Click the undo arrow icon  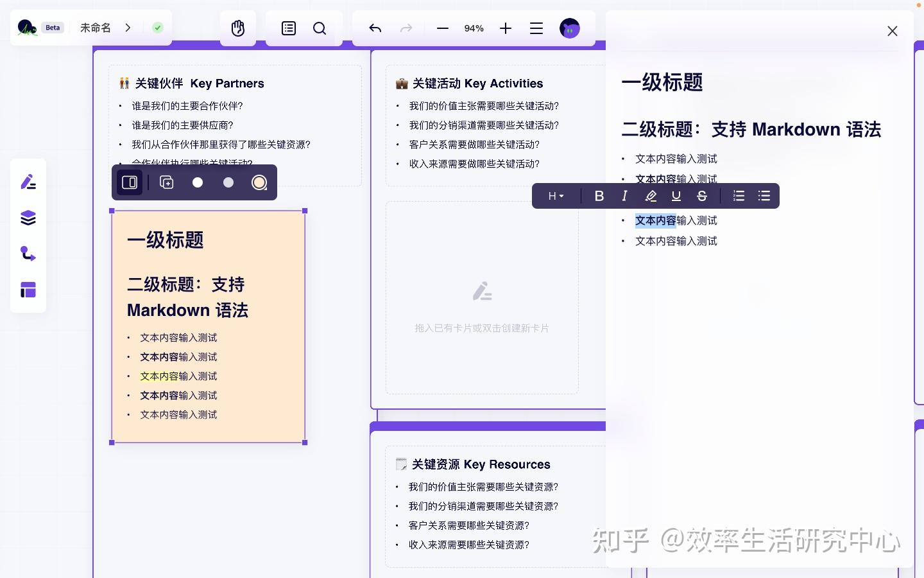pyautogui.click(x=375, y=28)
